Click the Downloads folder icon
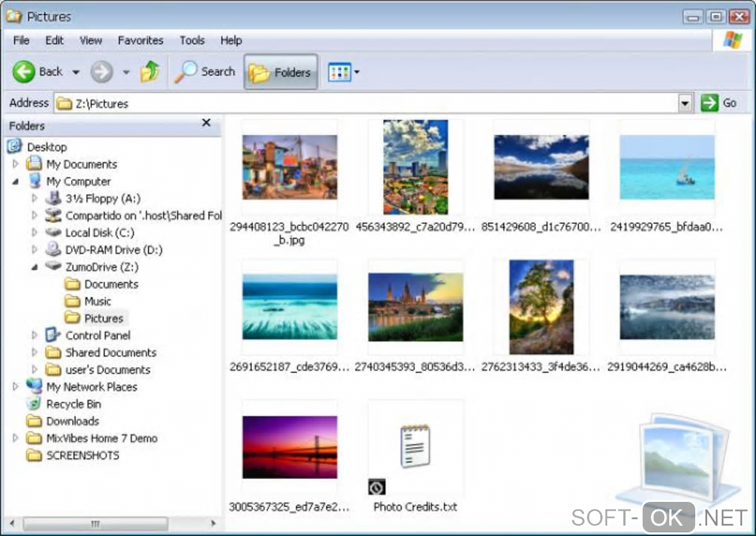 (34, 420)
